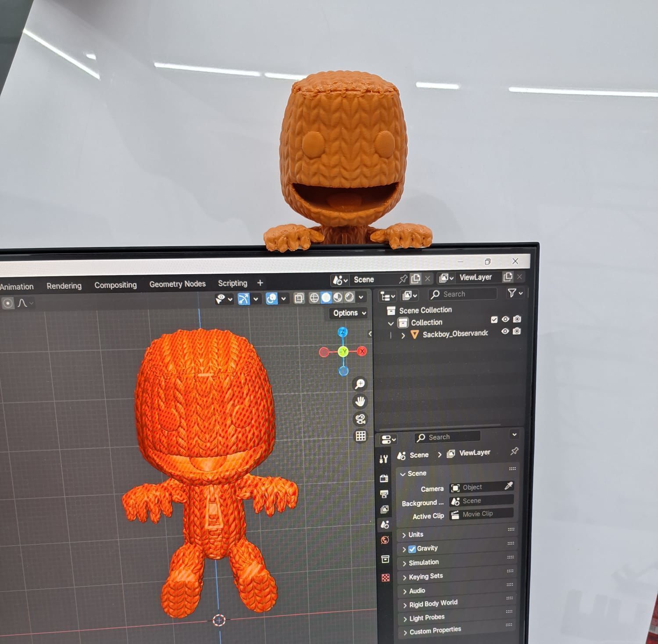Click the green -Y axis gizmo
The image size is (658, 644).
pyautogui.click(x=343, y=351)
